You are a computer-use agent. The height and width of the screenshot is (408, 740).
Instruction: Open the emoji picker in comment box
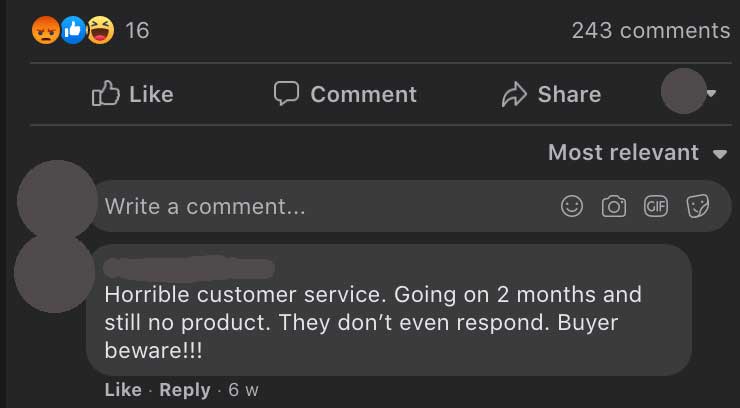tap(572, 206)
